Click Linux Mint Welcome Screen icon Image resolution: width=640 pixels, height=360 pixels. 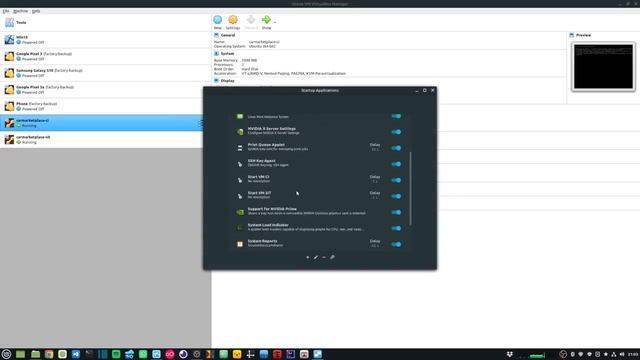240,116
